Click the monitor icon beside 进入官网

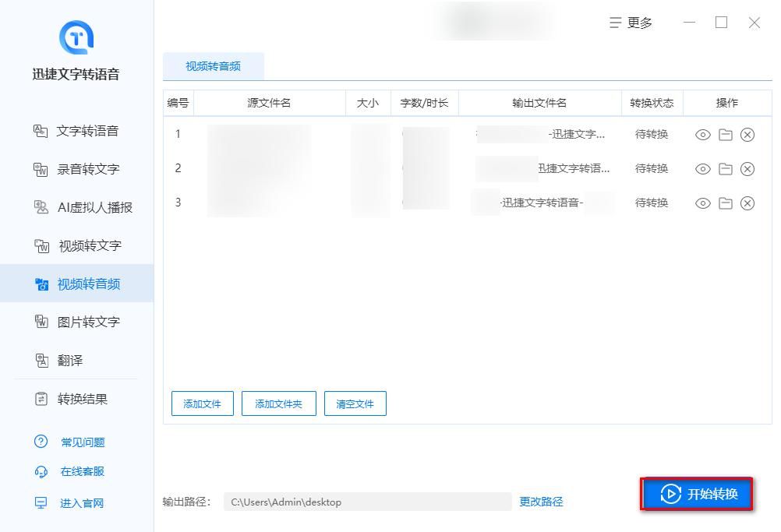pyautogui.click(x=41, y=502)
